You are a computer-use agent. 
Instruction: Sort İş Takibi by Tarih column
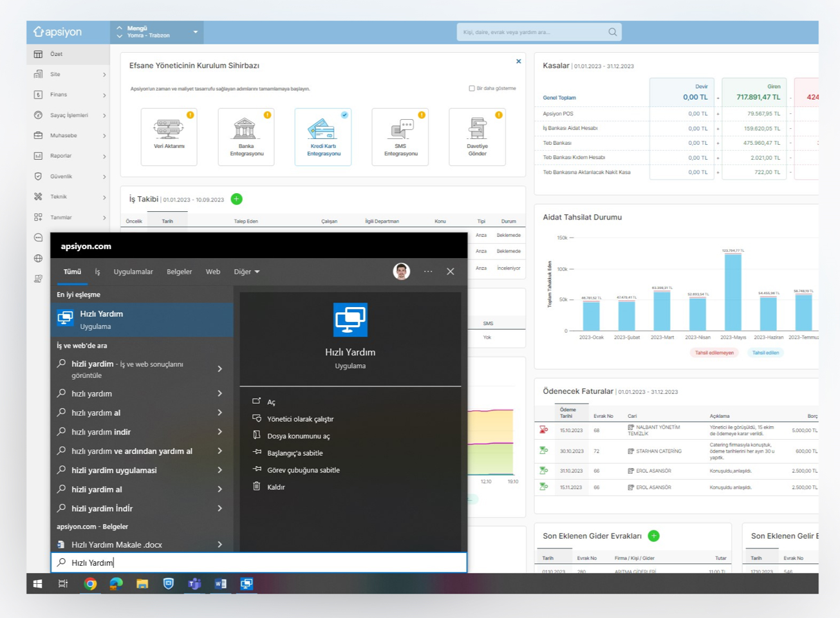tap(167, 221)
